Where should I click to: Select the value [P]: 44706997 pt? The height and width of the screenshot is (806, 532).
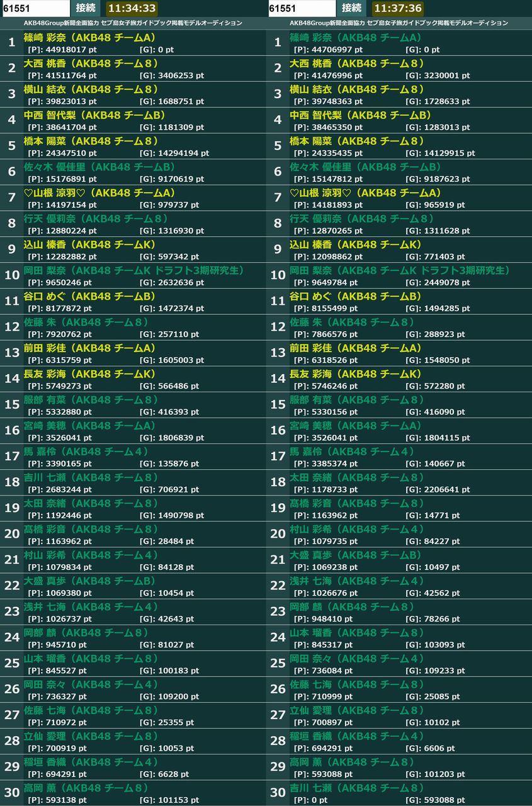(329, 49)
